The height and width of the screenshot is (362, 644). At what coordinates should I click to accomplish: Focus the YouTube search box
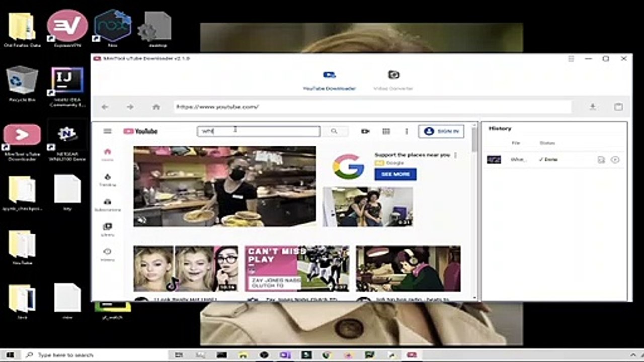(x=259, y=131)
